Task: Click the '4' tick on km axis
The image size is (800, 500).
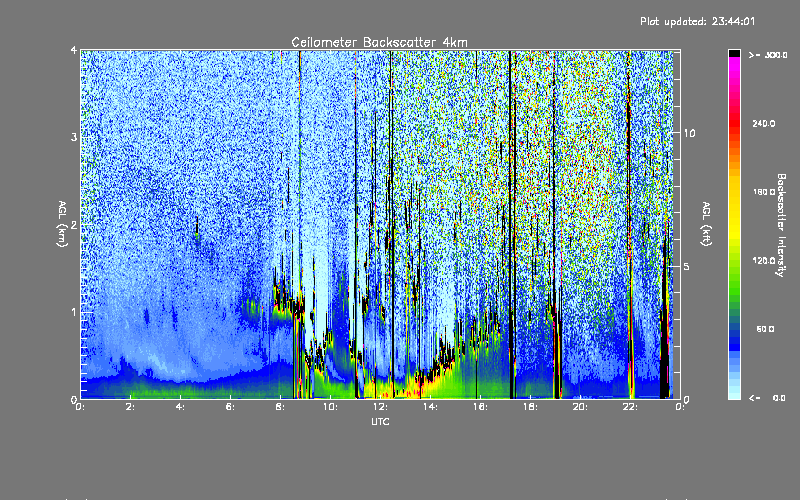Action: tap(74, 50)
